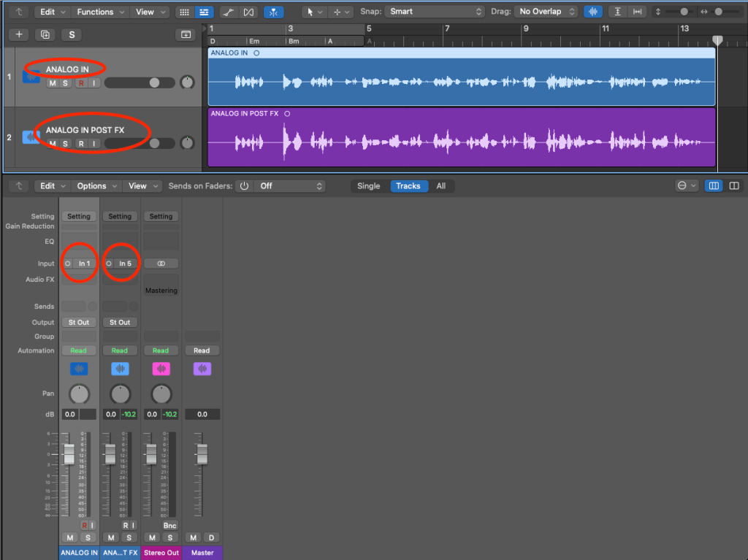Click the ANALOG IN channel volume fader

(x=69, y=453)
